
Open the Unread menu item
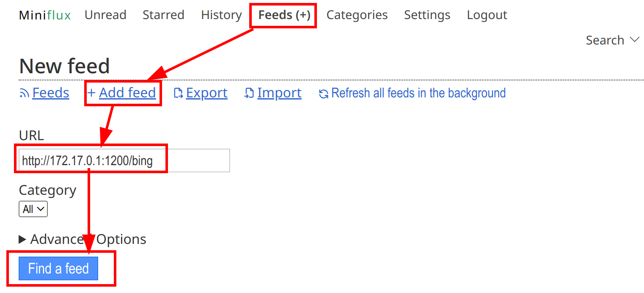pos(105,15)
